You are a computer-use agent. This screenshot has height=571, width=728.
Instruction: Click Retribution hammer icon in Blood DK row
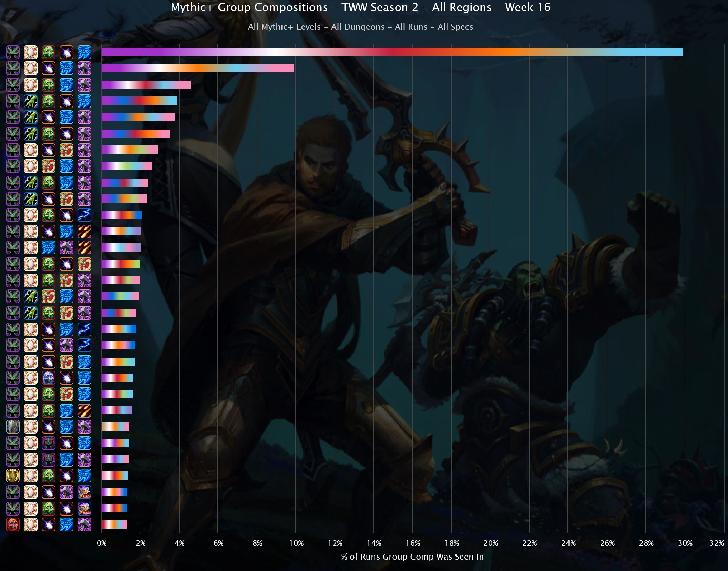[84, 524]
